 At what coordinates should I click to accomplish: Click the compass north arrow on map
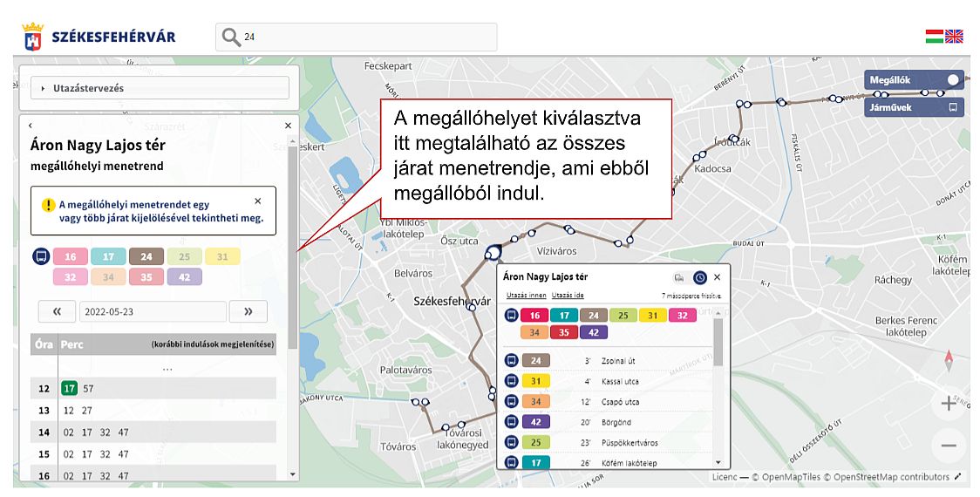coord(949,359)
